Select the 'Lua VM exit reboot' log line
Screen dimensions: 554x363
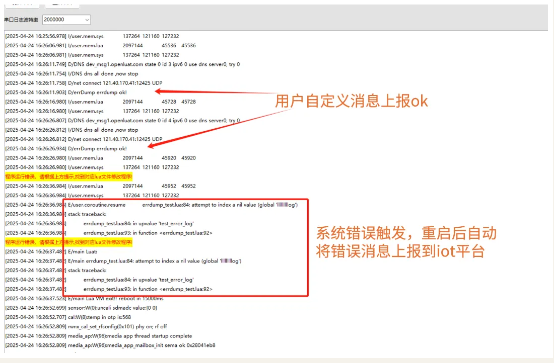tap(84, 298)
